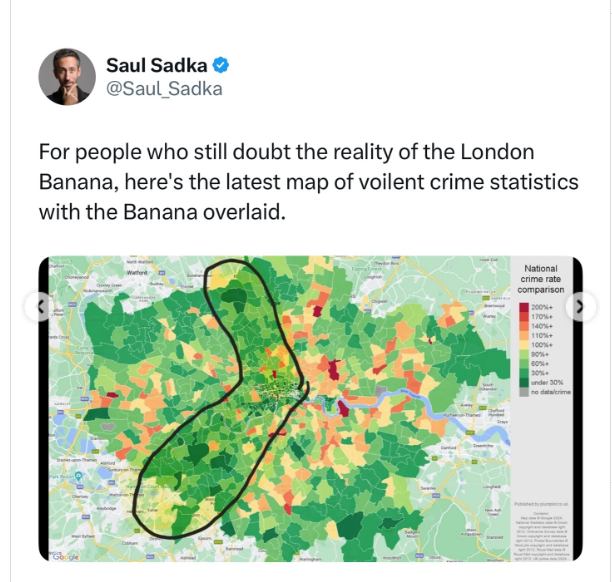Advance carousel with right arrow
The height and width of the screenshot is (582, 612).
click(580, 307)
